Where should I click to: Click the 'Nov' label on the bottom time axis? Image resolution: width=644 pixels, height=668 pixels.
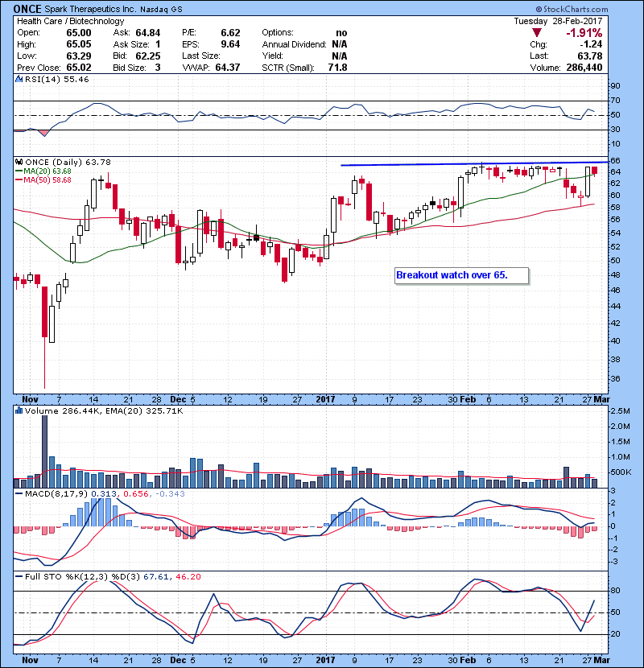coord(30,660)
